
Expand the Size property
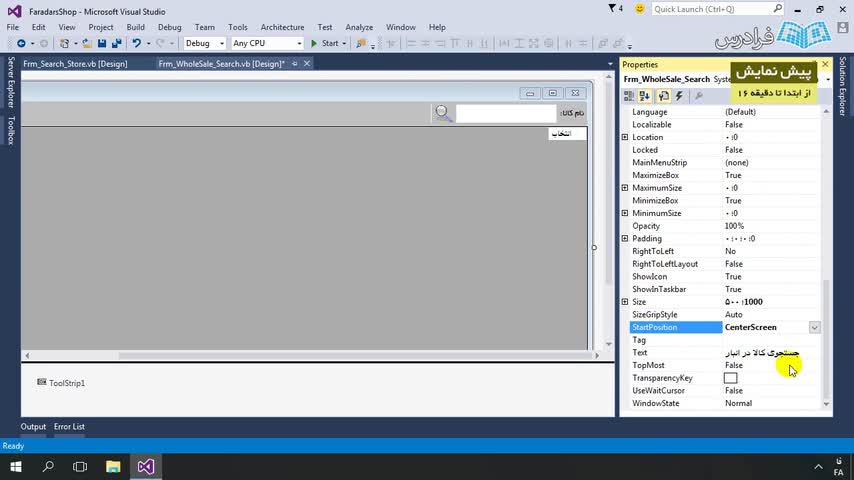click(x=625, y=302)
